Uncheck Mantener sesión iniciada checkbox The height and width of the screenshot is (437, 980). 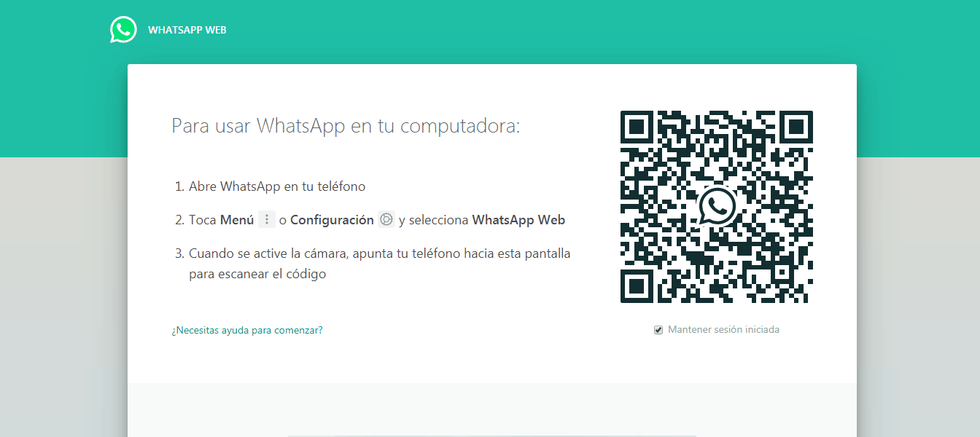click(658, 330)
